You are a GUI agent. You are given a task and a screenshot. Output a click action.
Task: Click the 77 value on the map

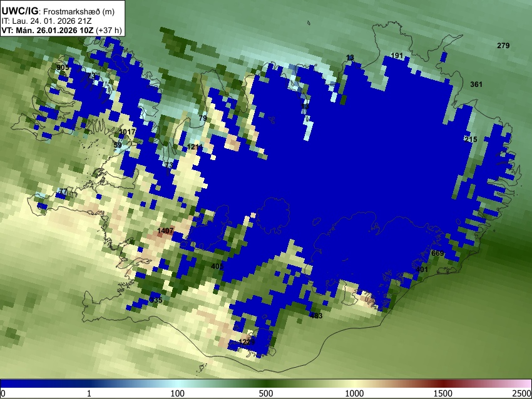[63, 191]
